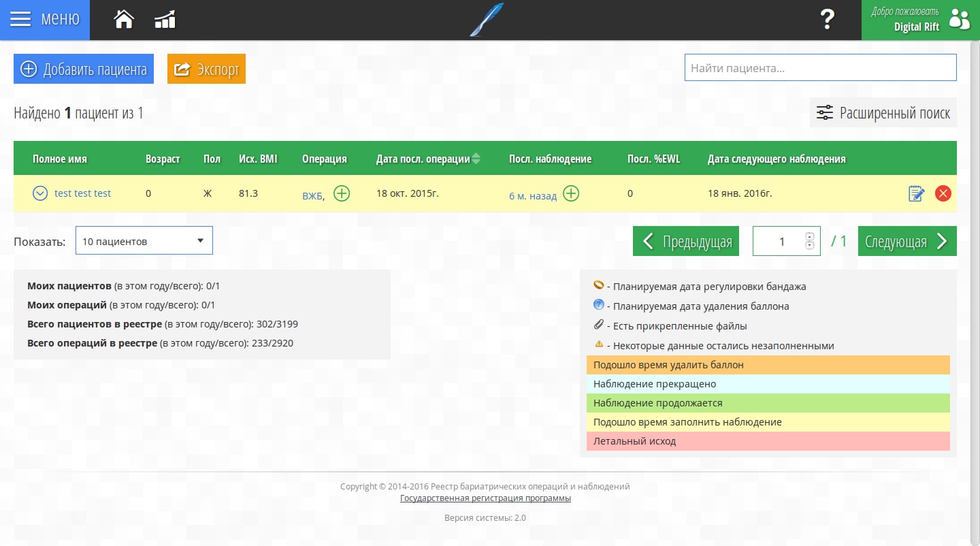Open the hamburger меню button
Image resolution: width=980 pixels, height=546 pixels.
coord(45,20)
